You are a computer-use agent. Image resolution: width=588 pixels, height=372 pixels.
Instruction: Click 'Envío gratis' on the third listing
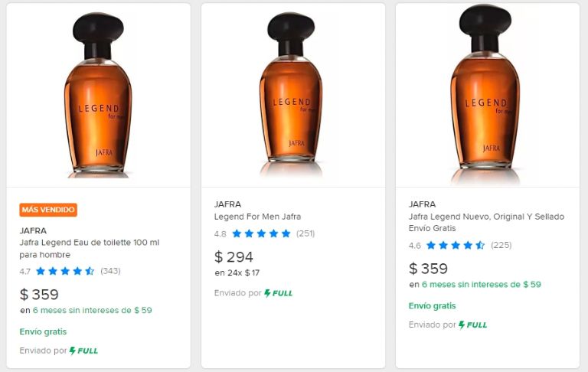point(432,305)
